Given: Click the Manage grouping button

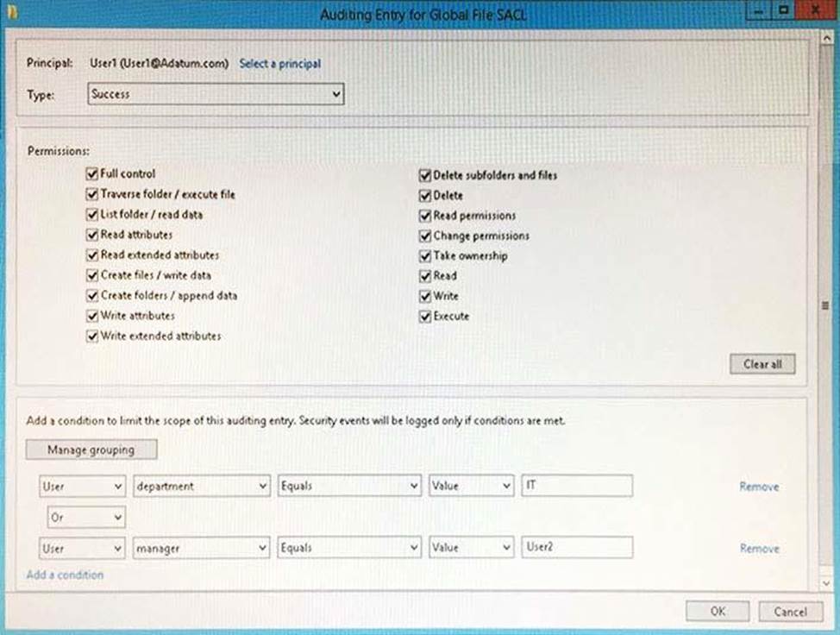Looking at the screenshot, I should [91, 450].
